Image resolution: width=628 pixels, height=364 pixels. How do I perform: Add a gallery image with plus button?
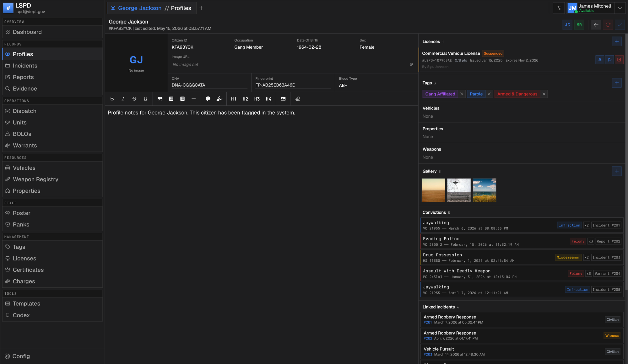click(x=617, y=171)
